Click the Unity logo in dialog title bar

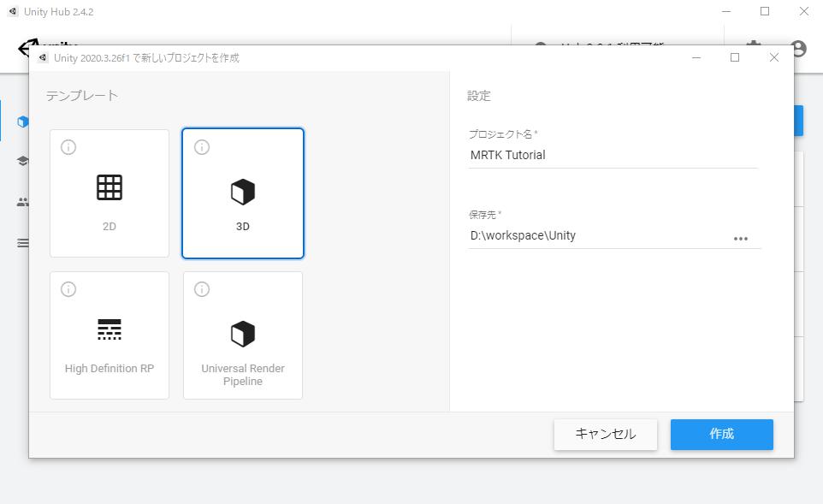[43, 57]
